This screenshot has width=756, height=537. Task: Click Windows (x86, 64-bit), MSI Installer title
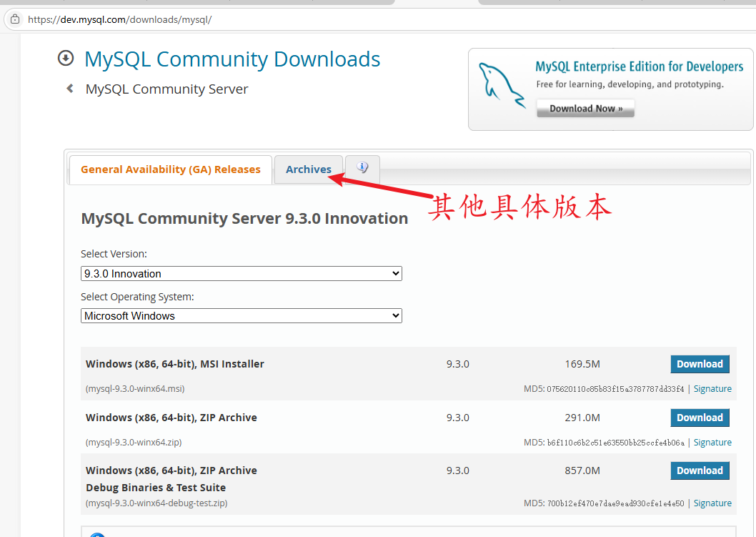click(x=174, y=364)
